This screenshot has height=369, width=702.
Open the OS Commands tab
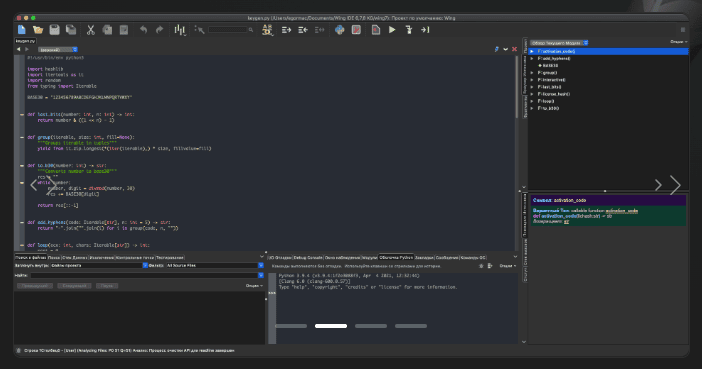(x=473, y=257)
